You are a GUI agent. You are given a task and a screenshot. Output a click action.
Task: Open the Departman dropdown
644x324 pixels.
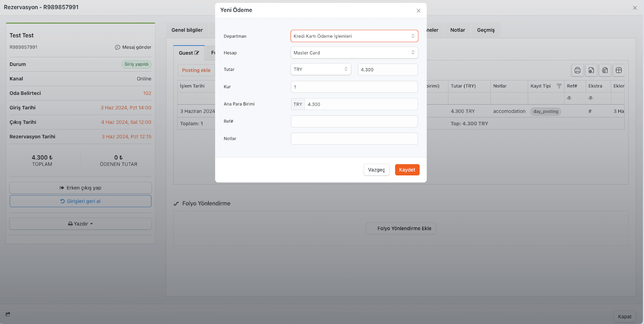354,36
